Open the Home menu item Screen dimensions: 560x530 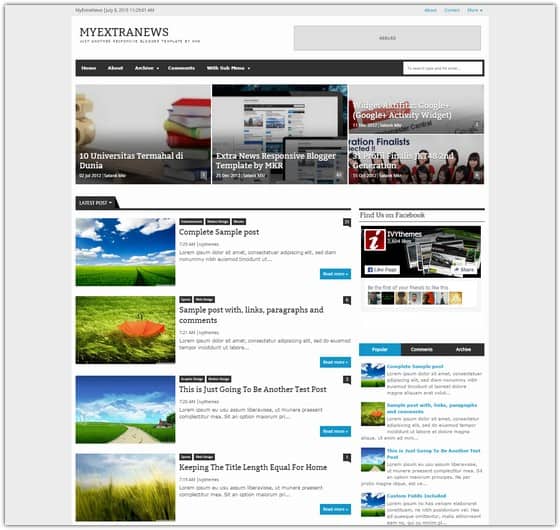[x=89, y=68]
